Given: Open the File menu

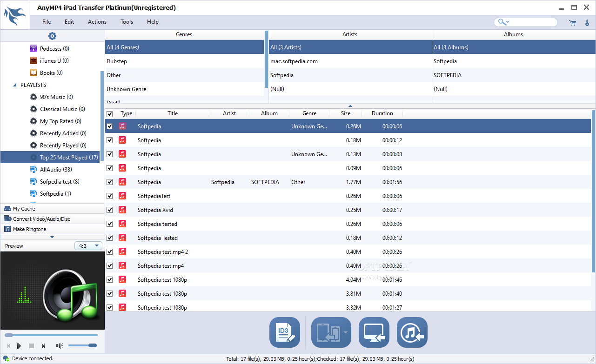Looking at the screenshot, I should tap(47, 22).
